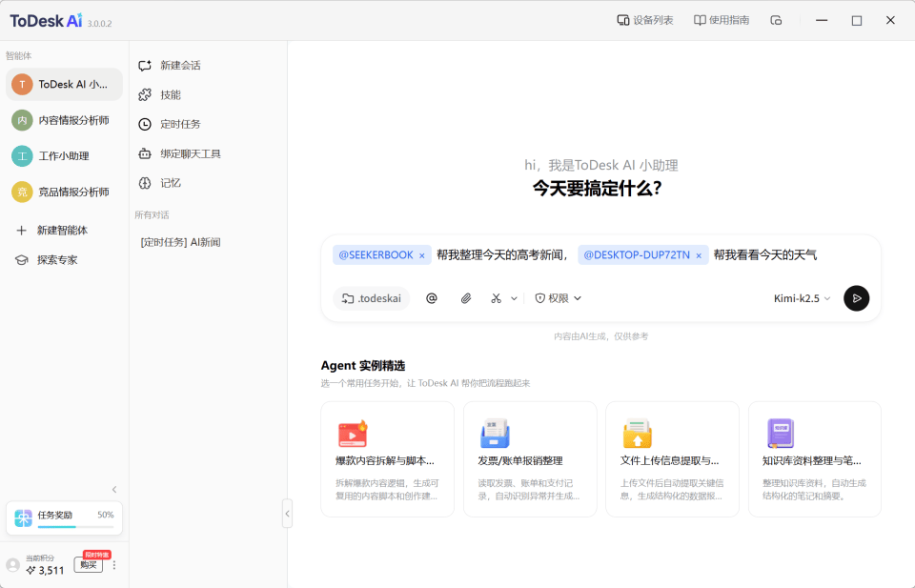Open the device list icon
The height and width of the screenshot is (588, 915).
(x=622, y=20)
